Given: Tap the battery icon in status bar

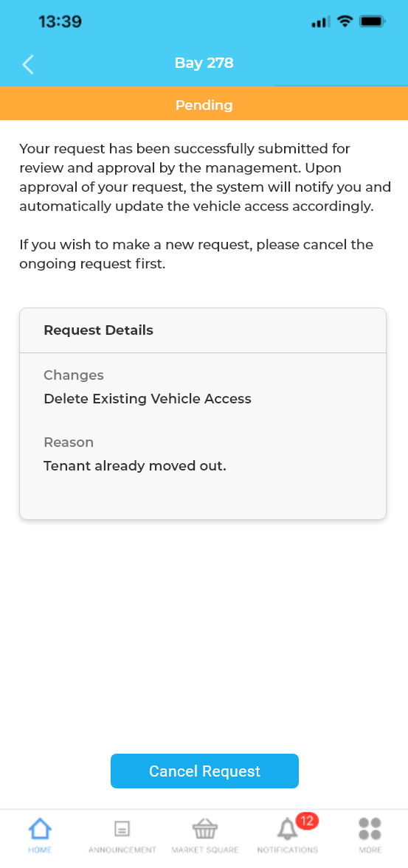Looking at the screenshot, I should pos(373,21).
